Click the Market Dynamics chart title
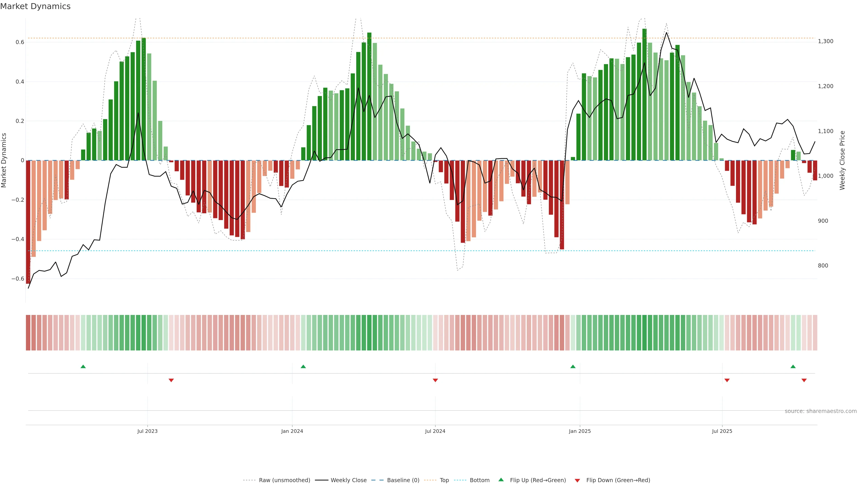The width and height of the screenshot is (868, 488). (x=35, y=6)
